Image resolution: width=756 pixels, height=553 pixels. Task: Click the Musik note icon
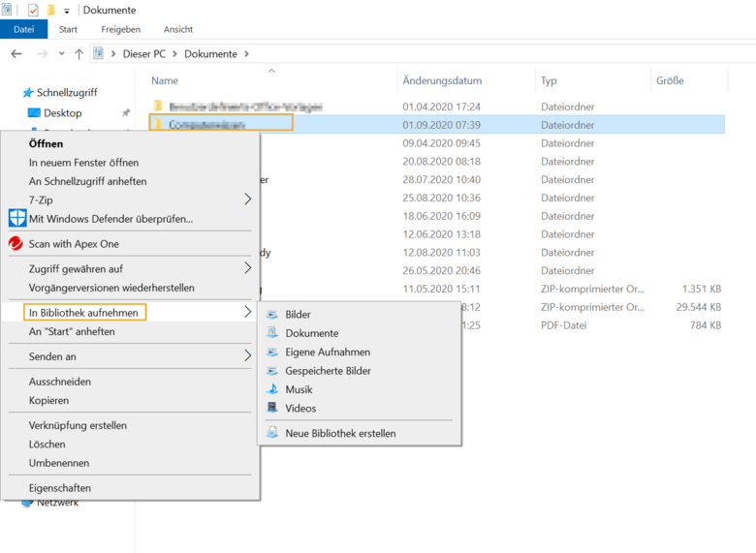pos(272,389)
